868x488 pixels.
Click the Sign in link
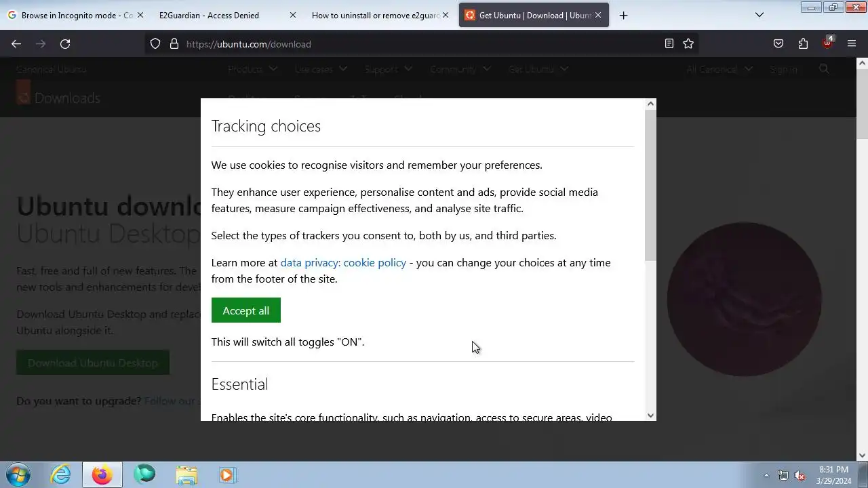pyautogui.click(x=783, y=69)
